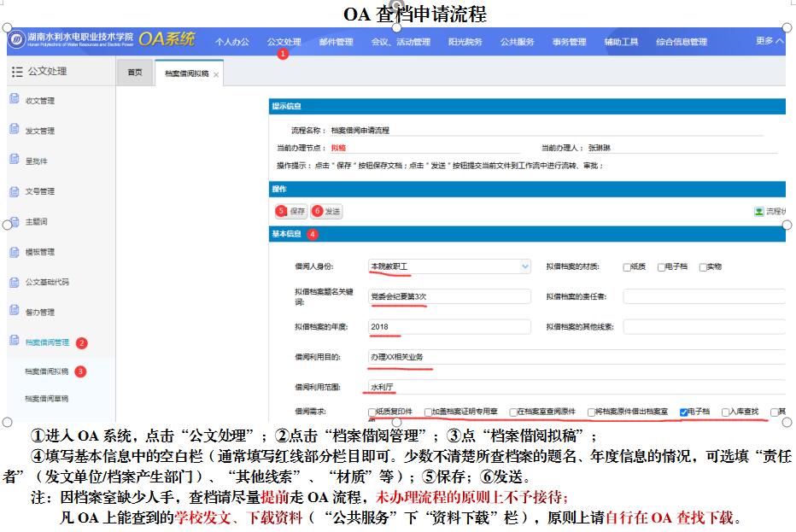Switch to the 档案借阅拟稿 tab
Viewport: 796px width, 532px height.
187,73
